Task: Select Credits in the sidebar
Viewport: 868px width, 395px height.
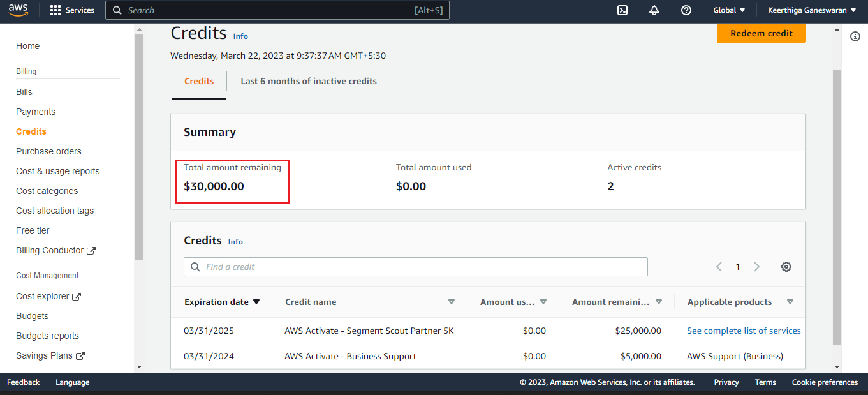Action: click(x=31, y=131)
